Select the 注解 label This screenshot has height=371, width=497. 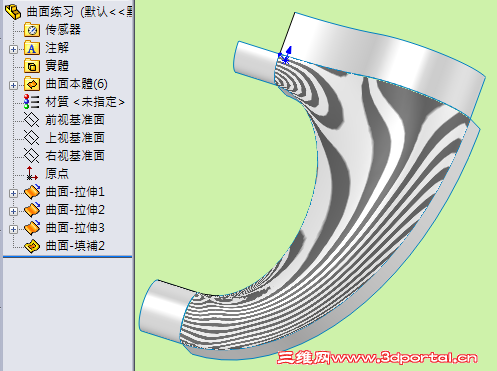tap(57, 48)
